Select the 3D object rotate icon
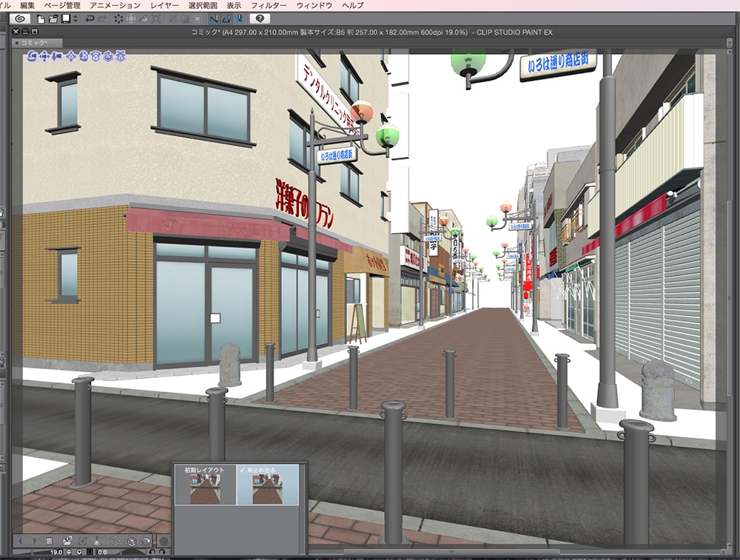 (84, 55)
